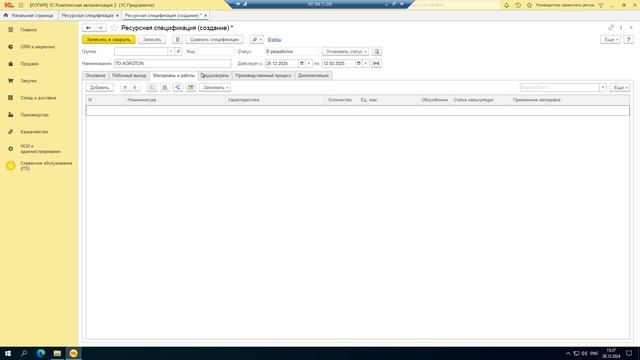Screen dimensions: 640x360
Task: Click the copy row icon in table toolbar
Action: [152, 88]
